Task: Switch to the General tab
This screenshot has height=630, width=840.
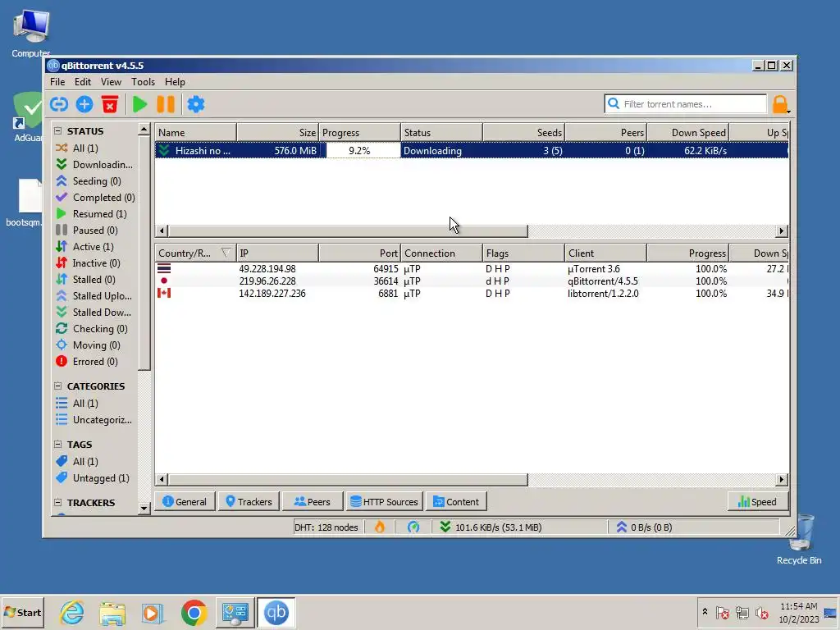Action: (x=185, y=502)
